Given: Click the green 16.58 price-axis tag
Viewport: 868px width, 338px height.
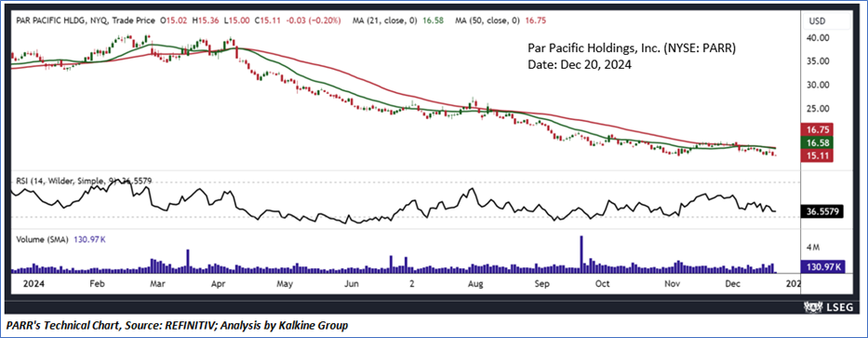Looking at the screenshot, I should coord(817,143).
